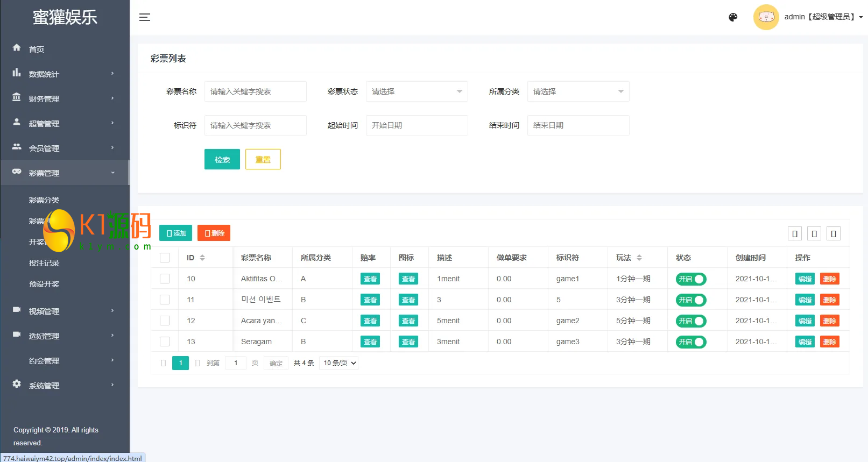Click the gamepad icon beside 彩票管理
The image size is (868, 462).
coord(17,172)
